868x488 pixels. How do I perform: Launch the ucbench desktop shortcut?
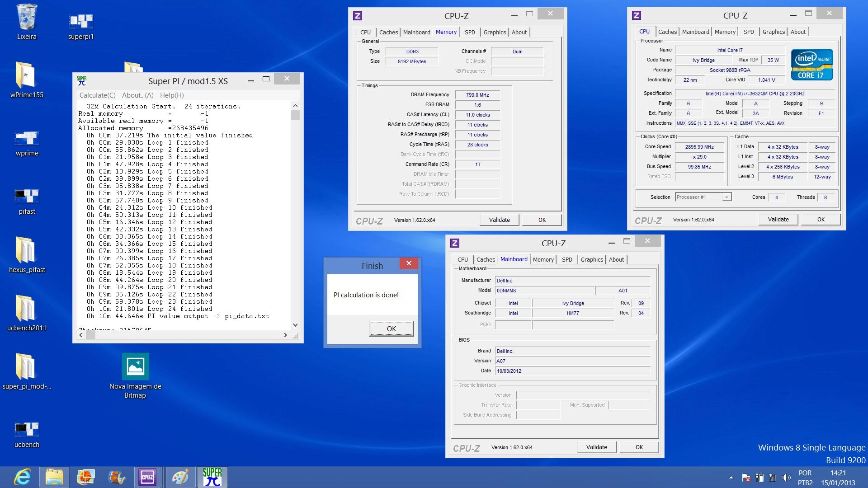click(27, 435)
